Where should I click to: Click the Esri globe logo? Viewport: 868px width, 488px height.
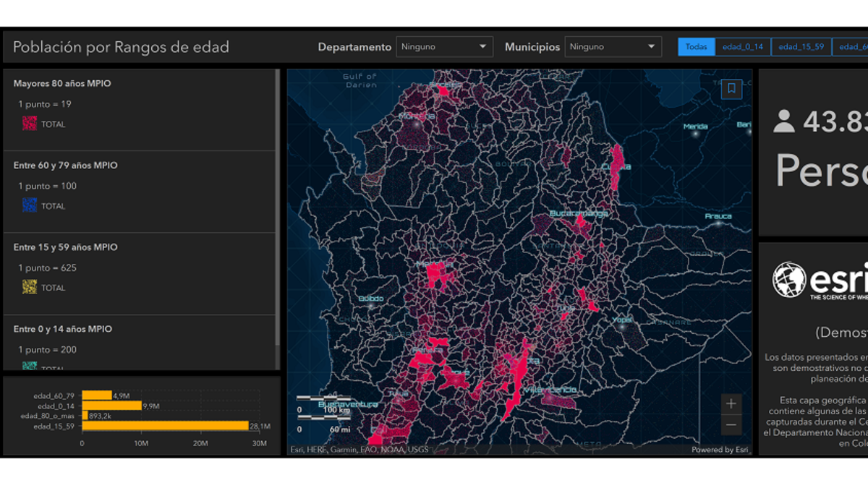pyautogui.click(x=789, y=280)
